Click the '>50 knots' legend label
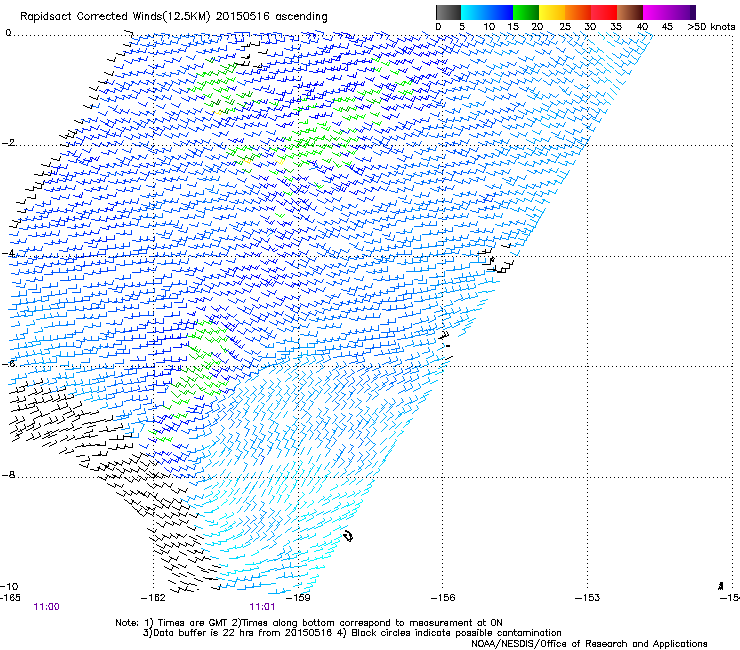The width and height of the screenshot is (740, 650). point(711,27)
